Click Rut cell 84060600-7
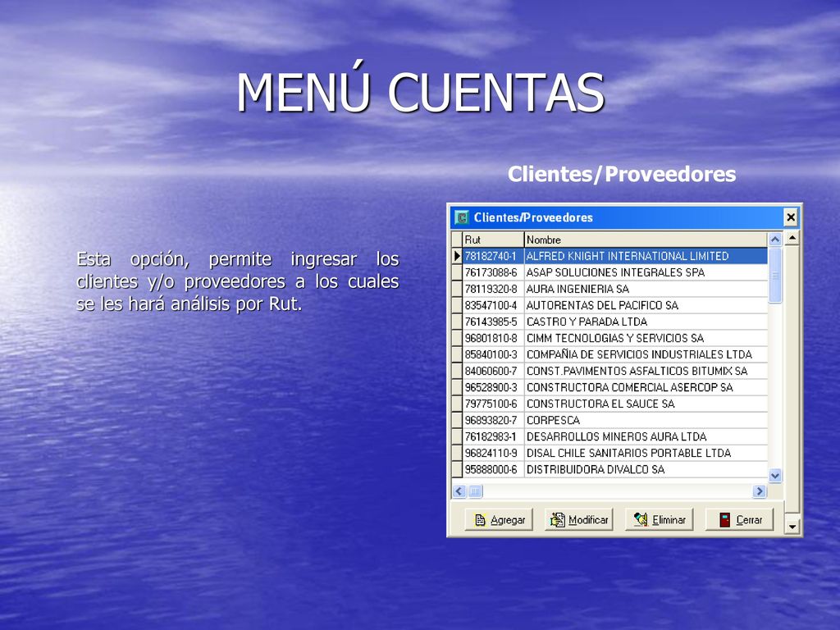The image size is (840, 630). coord(493,371)
